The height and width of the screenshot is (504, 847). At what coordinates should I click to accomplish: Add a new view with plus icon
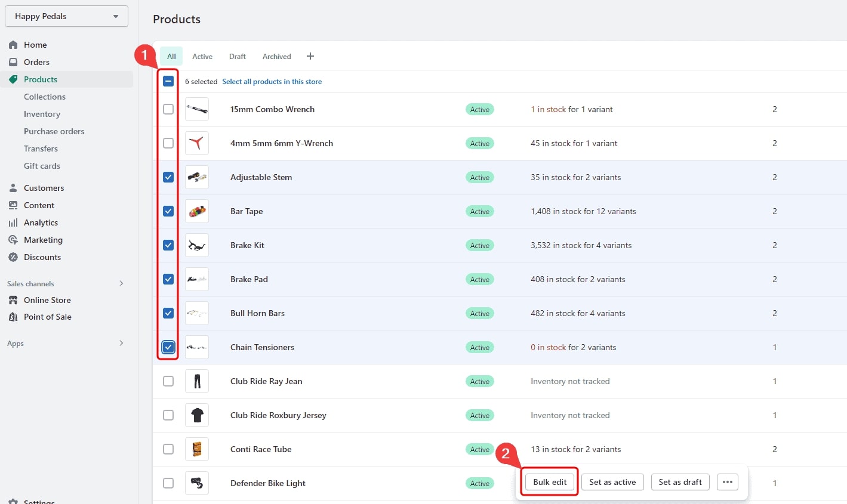coord(310,56)
